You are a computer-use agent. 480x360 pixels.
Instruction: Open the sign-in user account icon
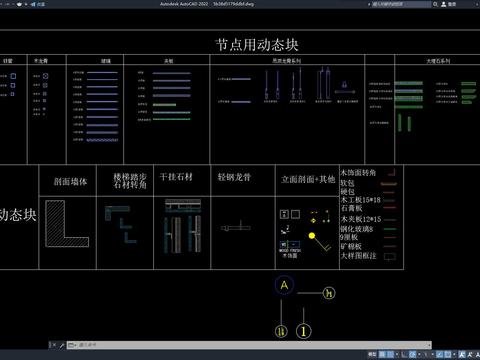coord(444,4)
